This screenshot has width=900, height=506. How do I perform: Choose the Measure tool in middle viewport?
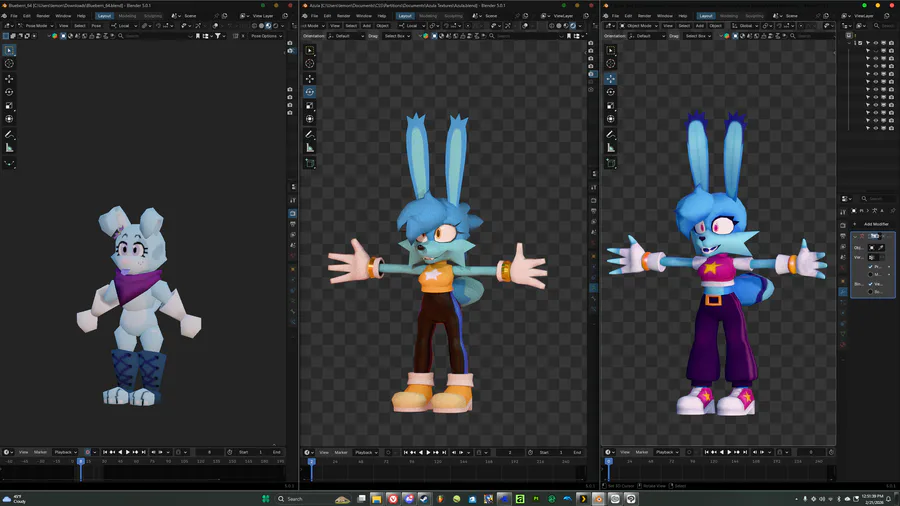coord(310,147)
